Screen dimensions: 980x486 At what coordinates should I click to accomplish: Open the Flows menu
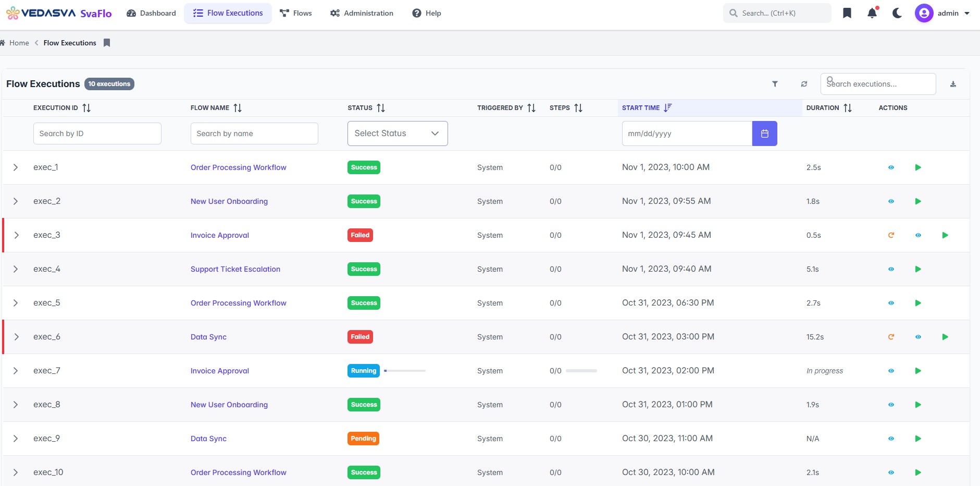coord(296,13)
